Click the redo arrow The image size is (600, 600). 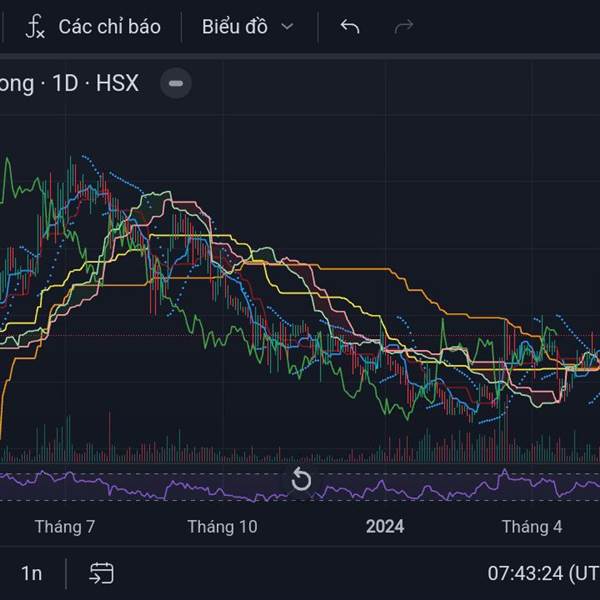(x=404, y=26)
